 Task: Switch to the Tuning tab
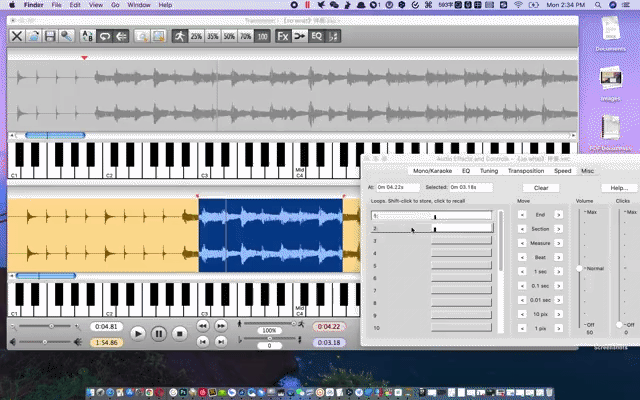489,171
